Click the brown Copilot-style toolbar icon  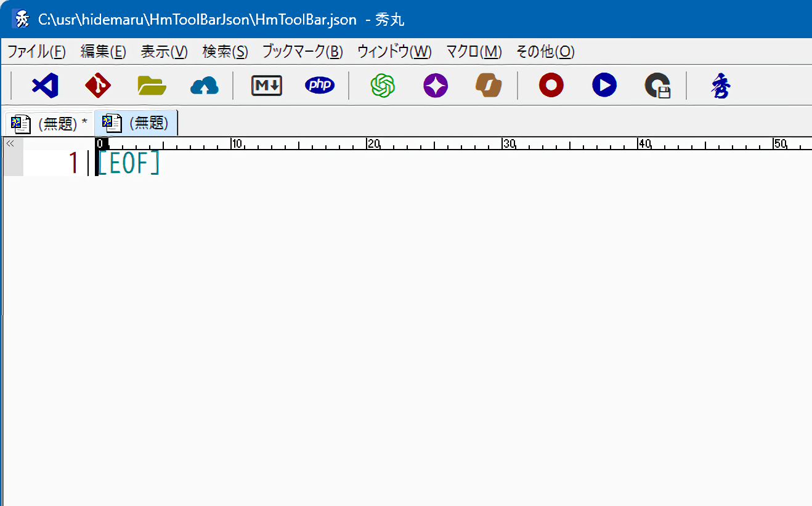[489, 86]
